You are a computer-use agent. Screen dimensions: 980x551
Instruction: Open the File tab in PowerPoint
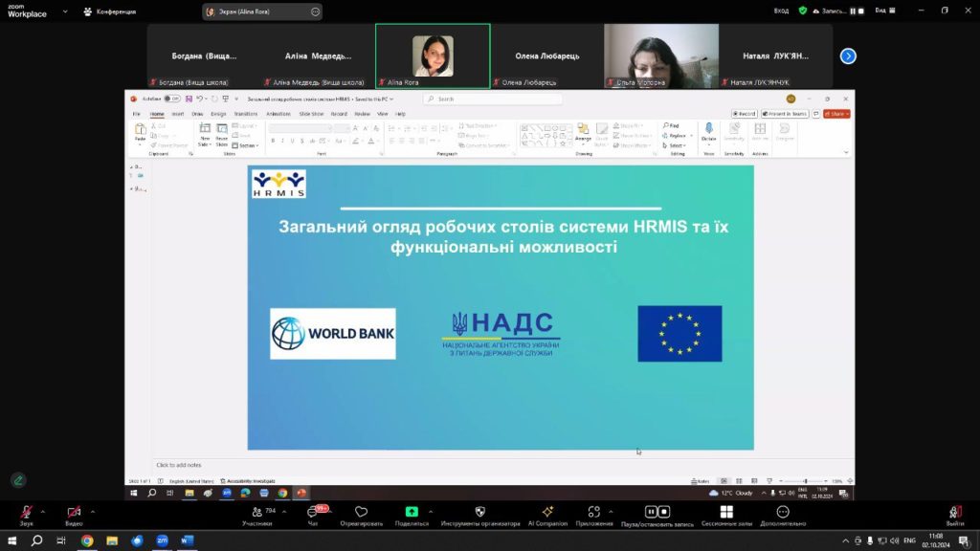(136, 114)
